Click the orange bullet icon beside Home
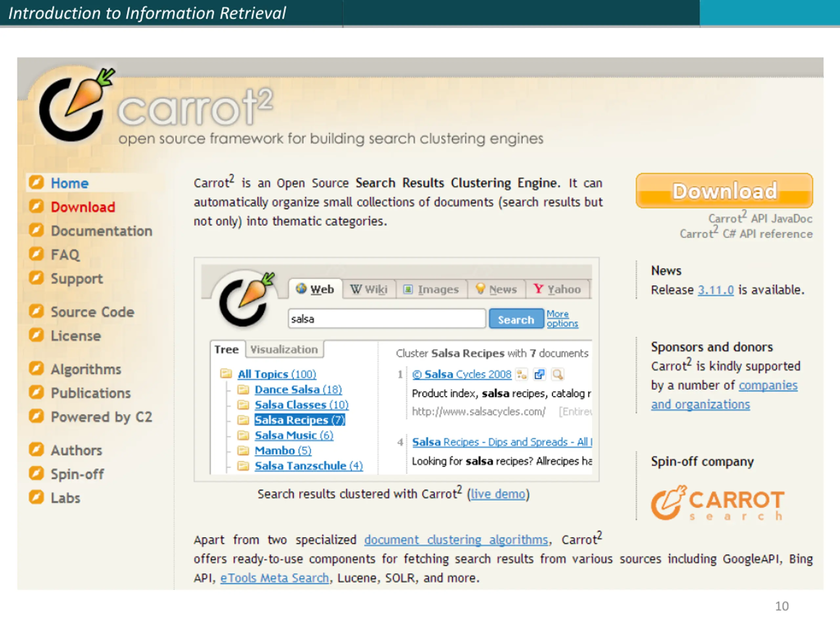This screenshot has width=840, height=630. [x=36, y=182]
